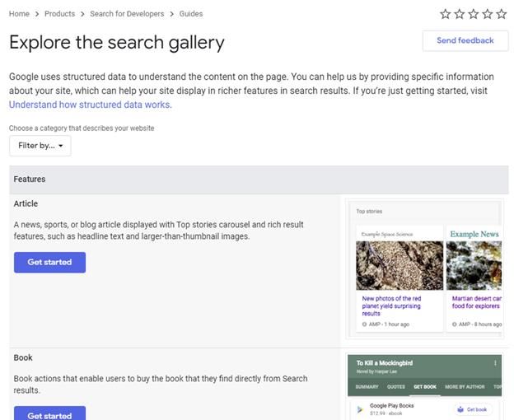
Task: Click the Features table header
Action: coord(259,180)
